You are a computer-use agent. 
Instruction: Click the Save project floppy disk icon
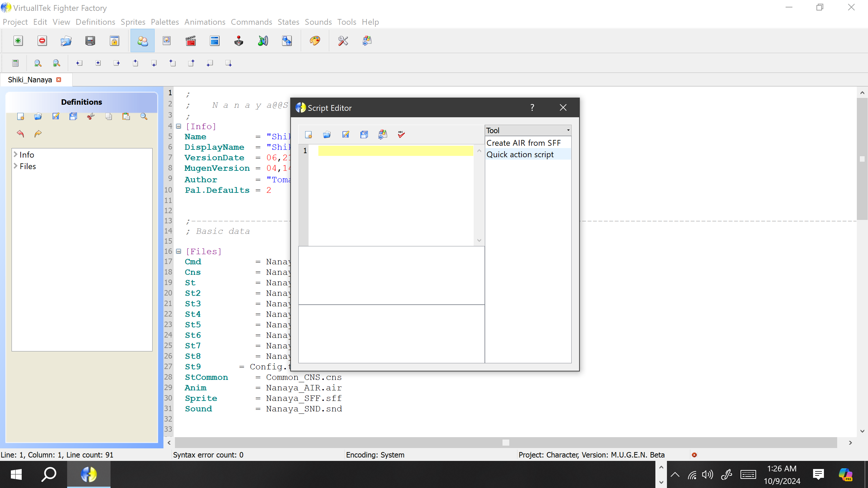click(x=90, y=41)
